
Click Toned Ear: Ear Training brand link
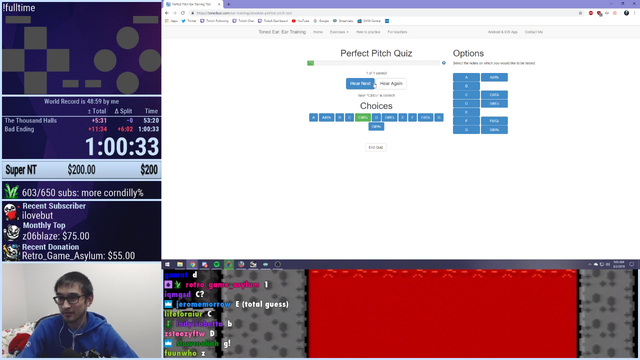[x=282, y=32]
